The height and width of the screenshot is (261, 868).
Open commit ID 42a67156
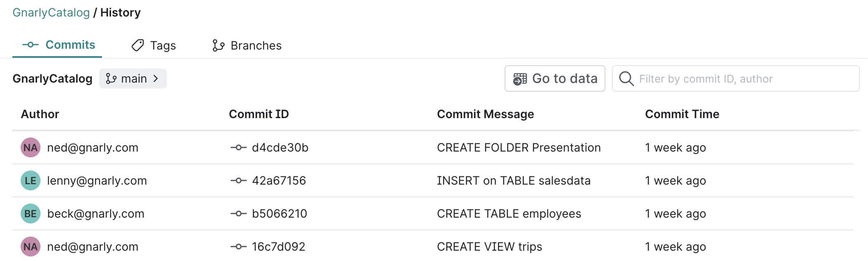tap(279, 180)
